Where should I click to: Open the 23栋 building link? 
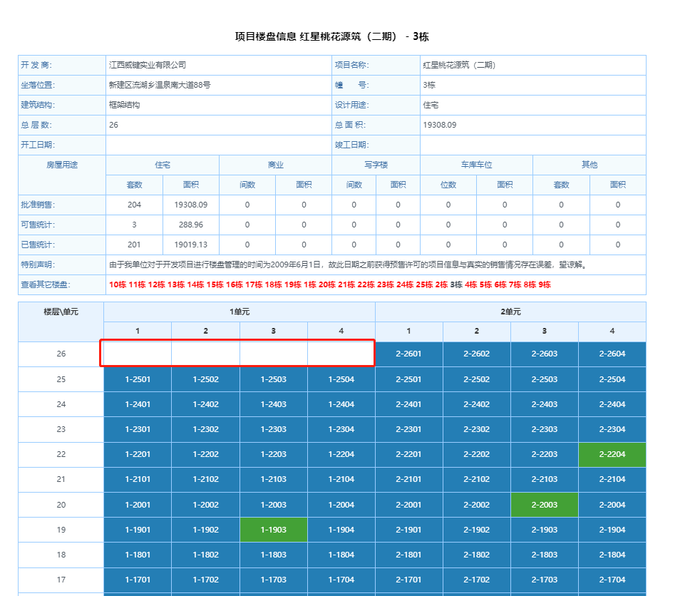coord(386,284)
